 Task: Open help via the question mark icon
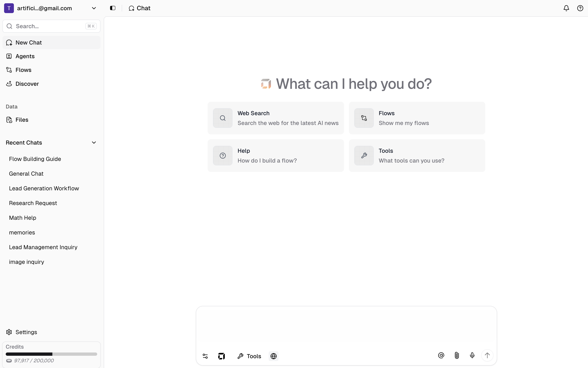pos(580,8)
